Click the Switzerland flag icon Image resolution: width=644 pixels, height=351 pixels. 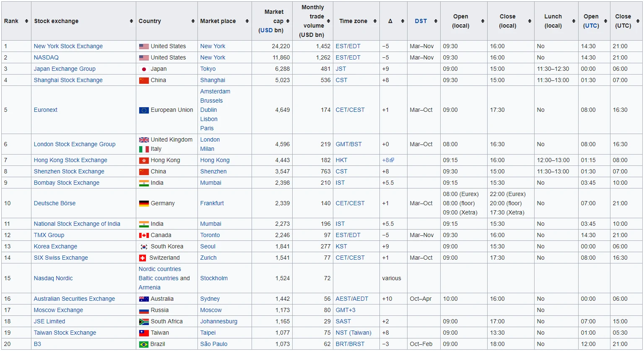[x=143, y=258]
